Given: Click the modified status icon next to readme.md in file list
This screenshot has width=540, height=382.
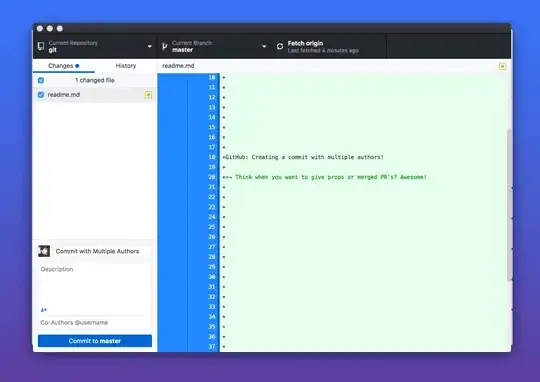Looking at the screenshot, I should click(148, 95).
